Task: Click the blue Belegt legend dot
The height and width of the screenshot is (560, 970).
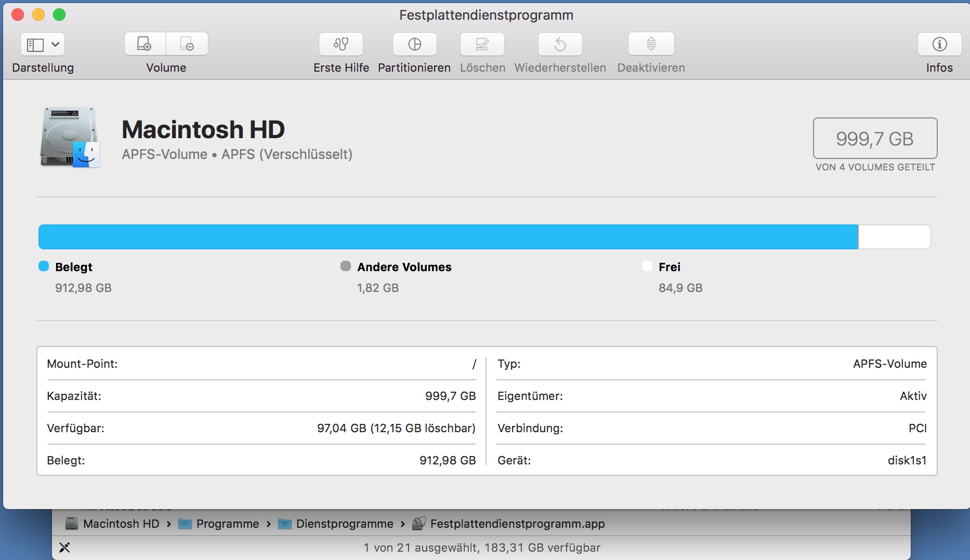Action: [44, 266]
